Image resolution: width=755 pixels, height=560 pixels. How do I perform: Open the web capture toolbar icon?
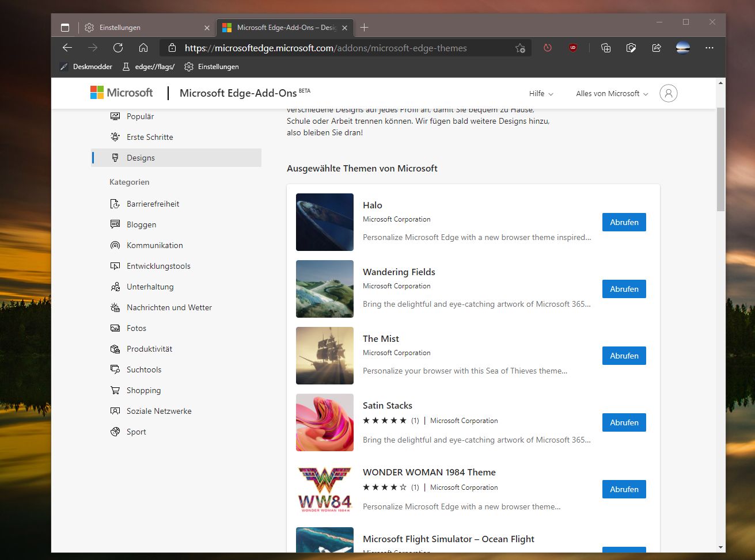(x=631, y=48)
